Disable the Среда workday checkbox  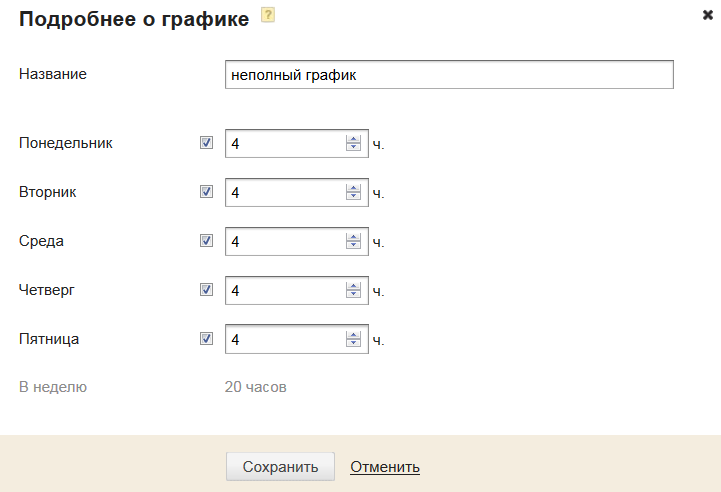207,241
